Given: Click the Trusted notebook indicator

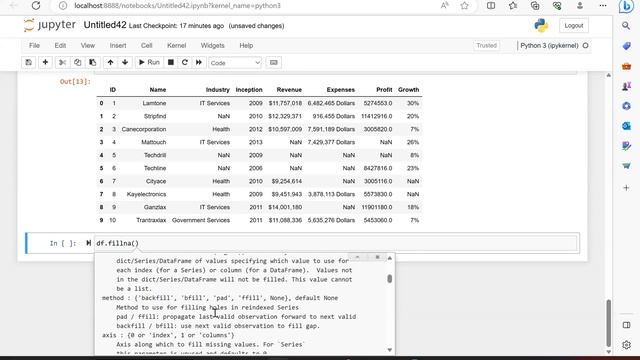Looking at the screenshot, I should [x=487, y=45].
